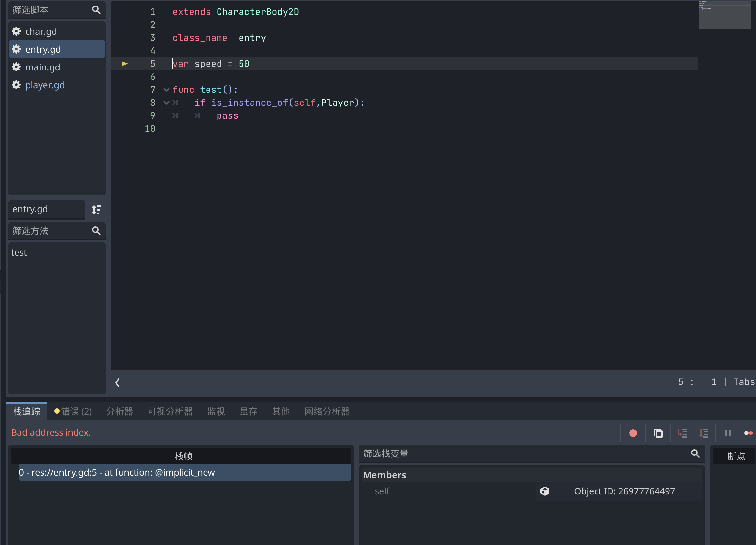
Task: Collapse the func test() code fold
Action: click(166, 90)
